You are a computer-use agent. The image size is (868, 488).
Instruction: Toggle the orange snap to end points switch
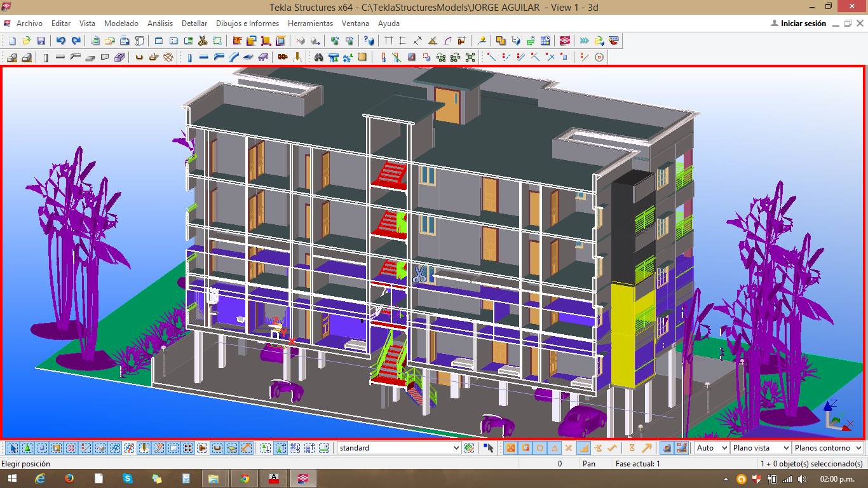(x=526, y=448)
